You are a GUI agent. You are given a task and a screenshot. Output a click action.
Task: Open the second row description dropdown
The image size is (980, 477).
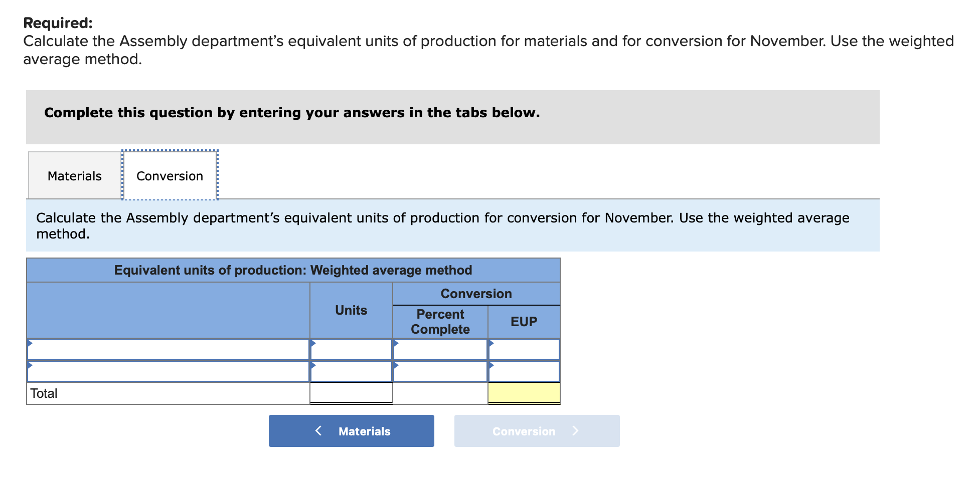(x=168, y=371)
